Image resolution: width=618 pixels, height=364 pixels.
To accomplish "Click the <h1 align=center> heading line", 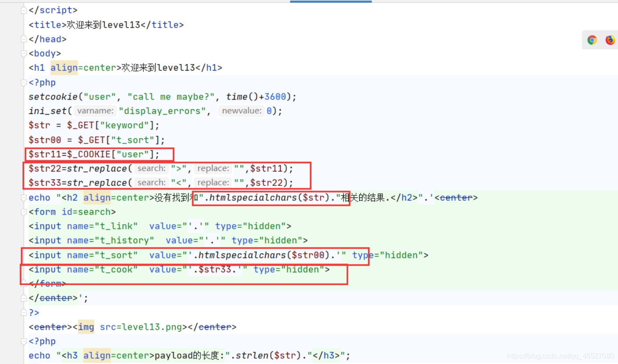I will pyautogui.click(x=125, y=68).
